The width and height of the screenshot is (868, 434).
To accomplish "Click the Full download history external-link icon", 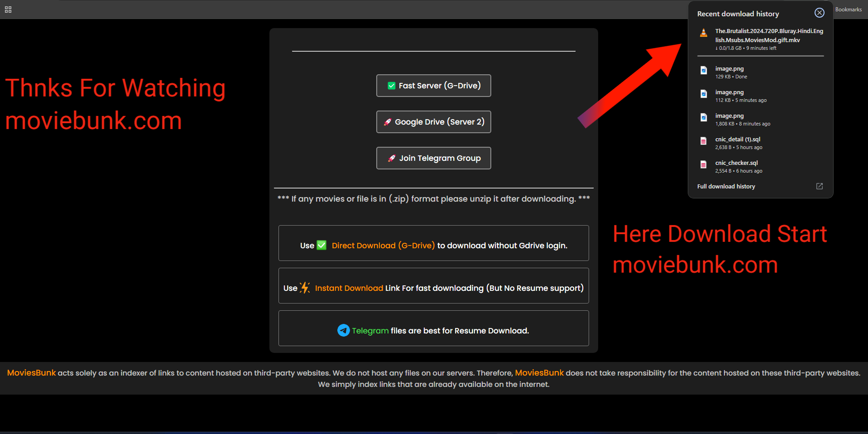I will tap(819, 186).
